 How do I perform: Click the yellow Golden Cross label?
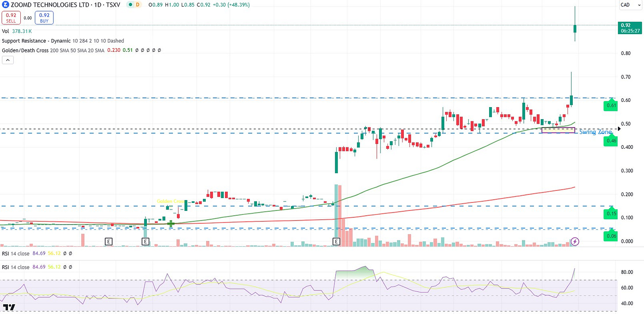click(x=171, y=201)
